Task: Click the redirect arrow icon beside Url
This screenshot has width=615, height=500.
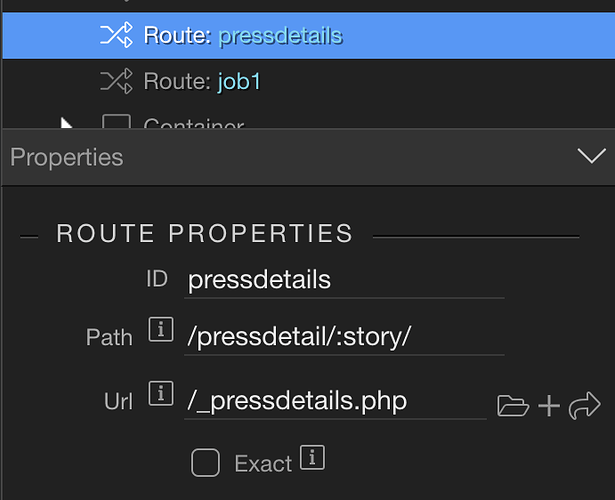Action: 584,405
